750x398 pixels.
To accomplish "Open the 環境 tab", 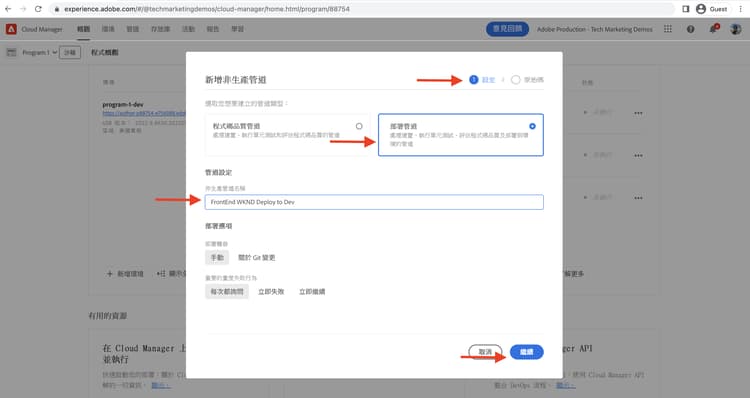I will (108, 29).
